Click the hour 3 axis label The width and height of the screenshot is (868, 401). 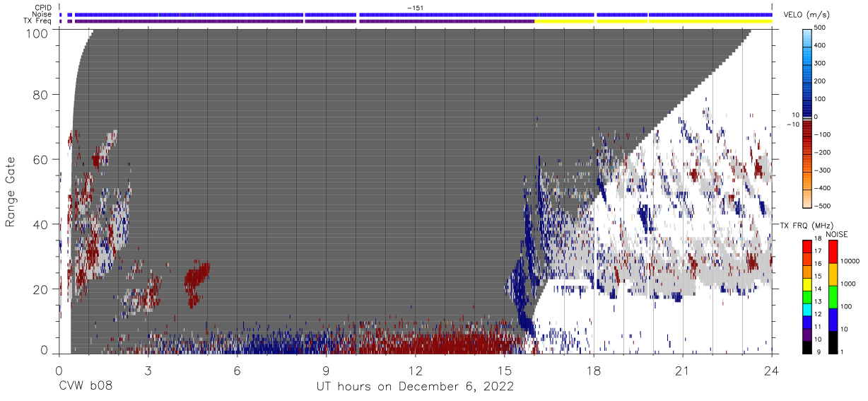pos(148,370)
